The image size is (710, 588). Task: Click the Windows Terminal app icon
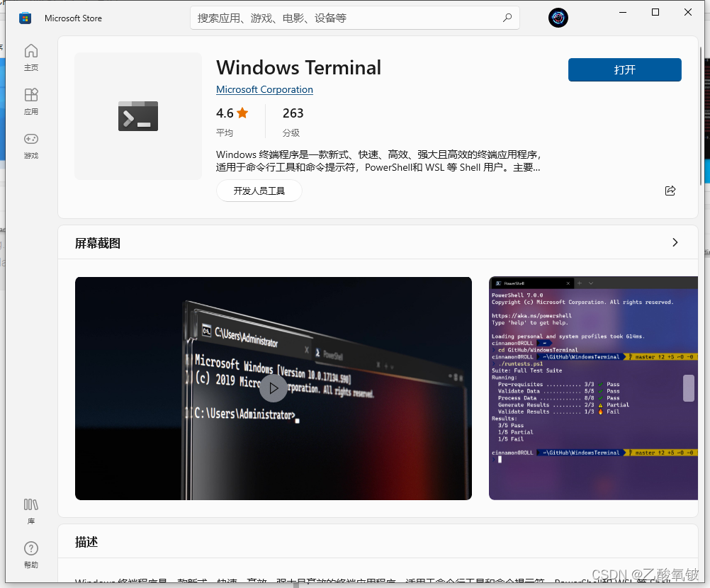point(138,116)
